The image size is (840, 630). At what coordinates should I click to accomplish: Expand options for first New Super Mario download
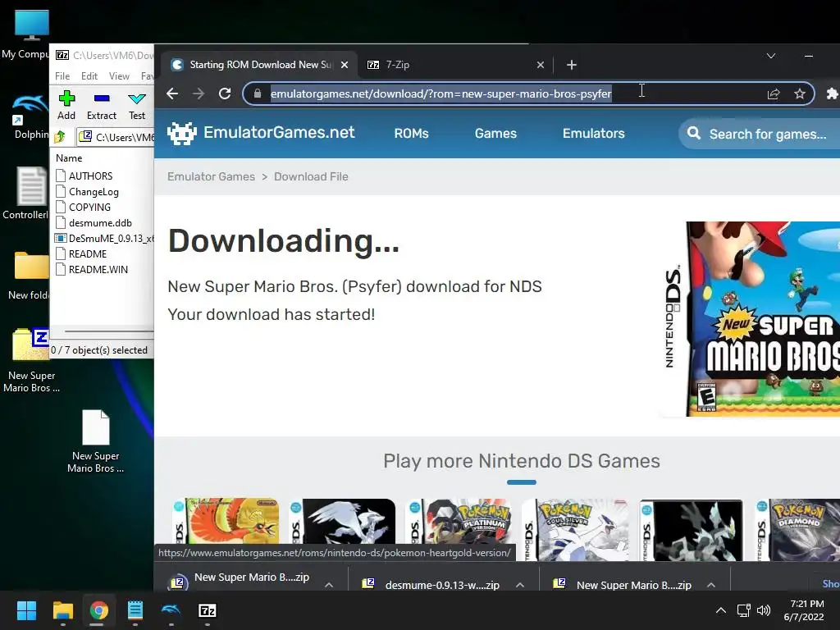[329, 585]
